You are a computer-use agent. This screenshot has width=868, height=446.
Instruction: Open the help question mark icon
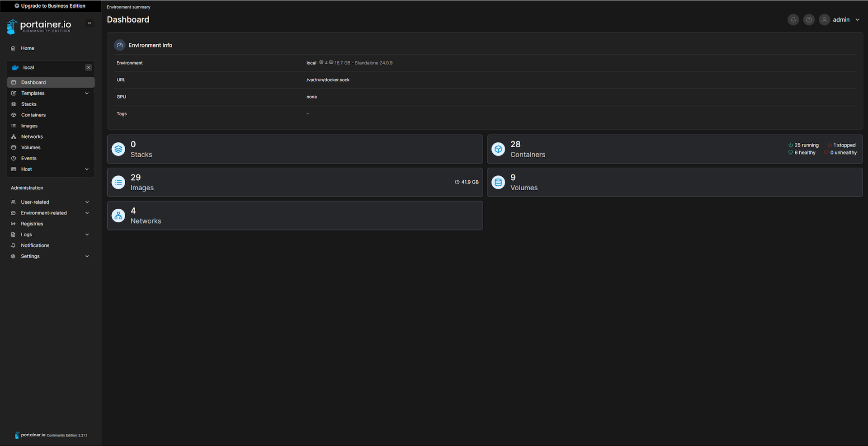tap(809, 20)
